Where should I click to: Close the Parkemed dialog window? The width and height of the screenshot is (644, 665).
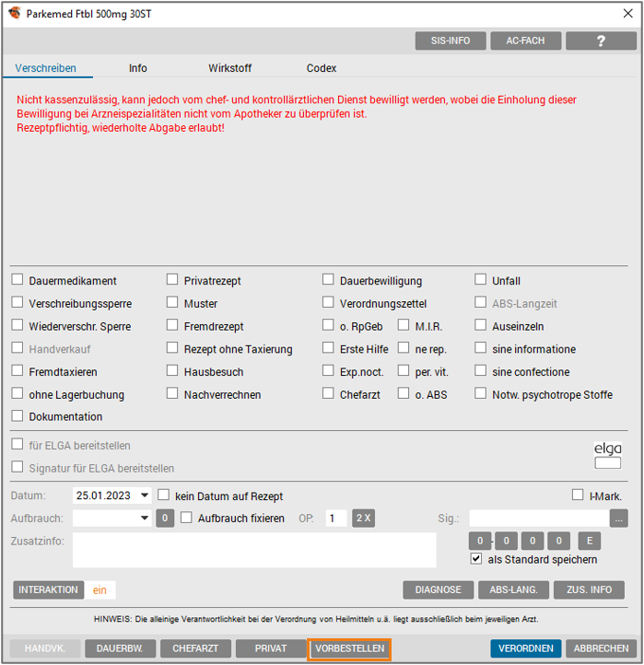click(628, 14)
